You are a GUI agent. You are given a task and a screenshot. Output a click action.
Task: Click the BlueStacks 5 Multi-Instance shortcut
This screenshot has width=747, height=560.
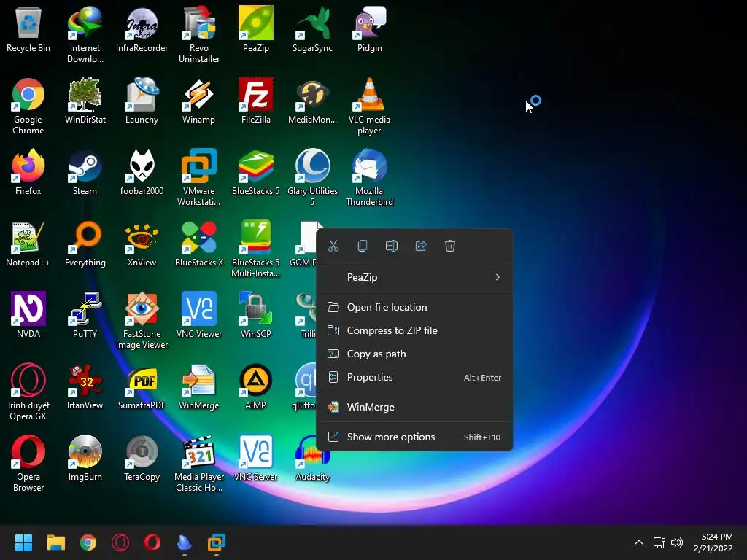pos(256,249)
